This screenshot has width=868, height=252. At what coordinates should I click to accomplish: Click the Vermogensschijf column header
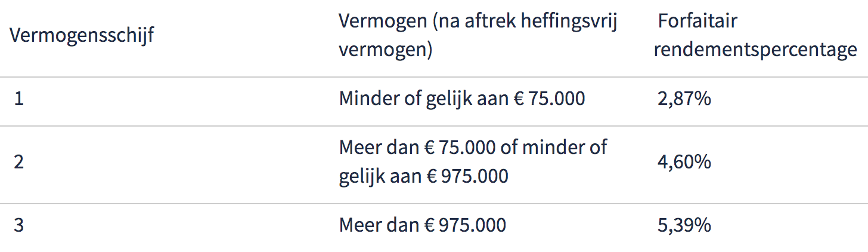tap(82, 35)
